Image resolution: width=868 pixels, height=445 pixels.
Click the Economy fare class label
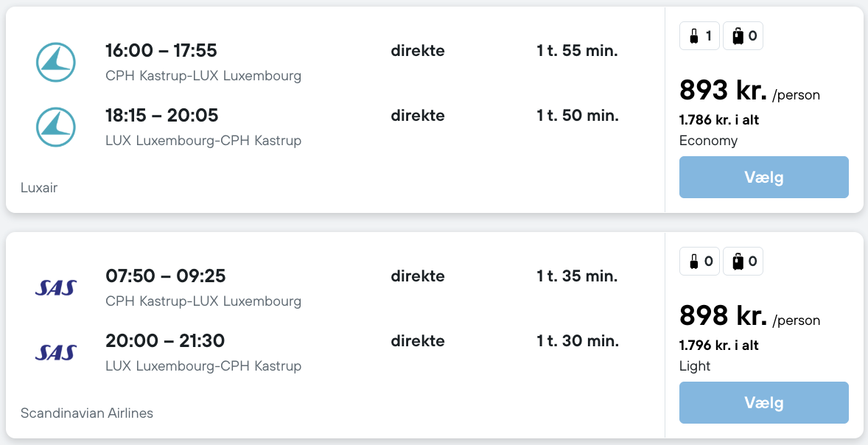(708, 141)
